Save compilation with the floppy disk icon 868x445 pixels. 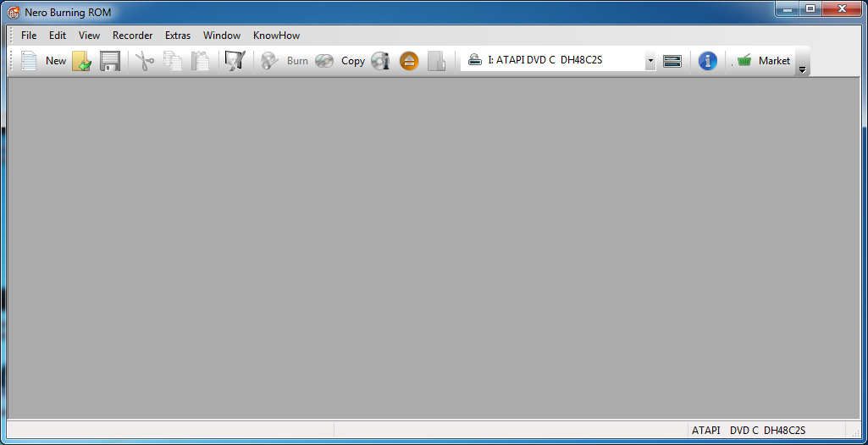point(110,61)
